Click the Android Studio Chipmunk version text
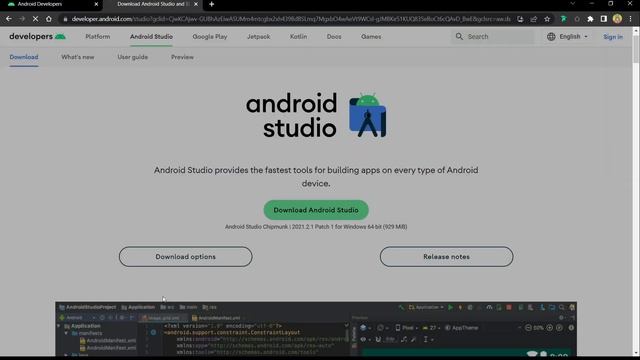The height and width of the screenshot is (360, 640). (x=316, y=227)
